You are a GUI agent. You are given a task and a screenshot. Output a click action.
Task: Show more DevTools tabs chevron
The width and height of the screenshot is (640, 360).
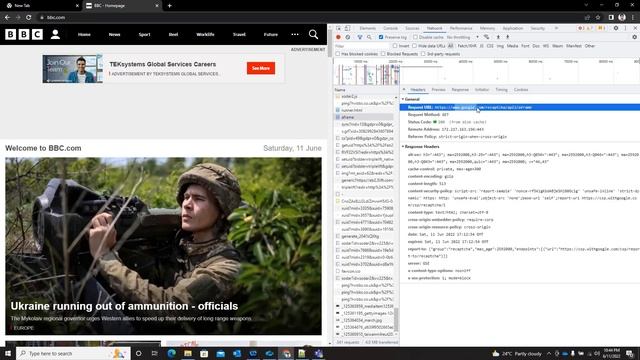pos(556,28)
